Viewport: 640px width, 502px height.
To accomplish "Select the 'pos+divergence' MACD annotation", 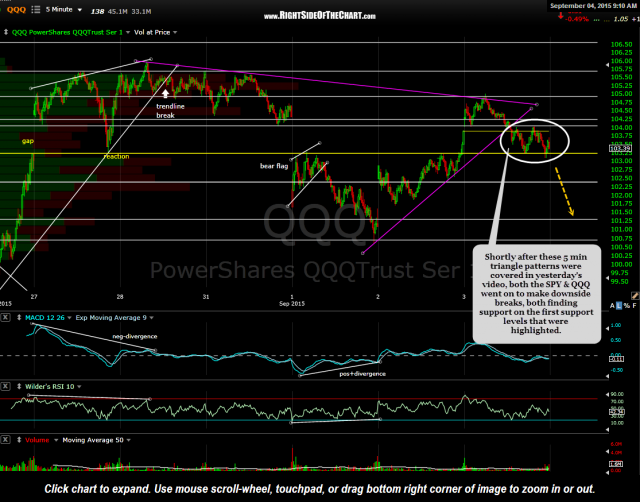I will pos(362,373).
